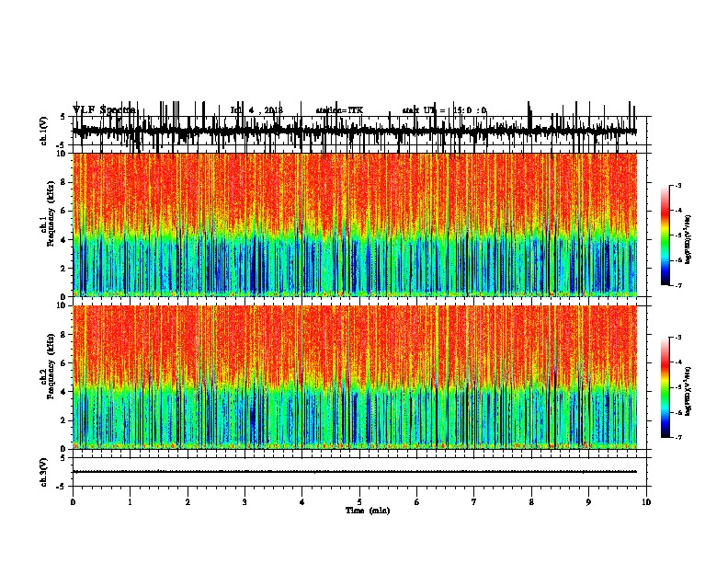Click the time-axis tick label "4"
The height and width of the screenshot is (563, 728).
302,501
